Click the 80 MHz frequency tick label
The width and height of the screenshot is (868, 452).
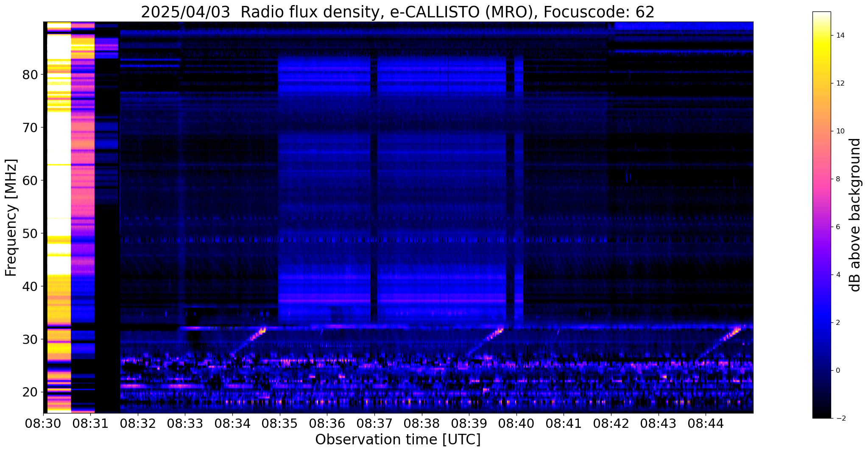pyautogui.click(x=30, y=75)
